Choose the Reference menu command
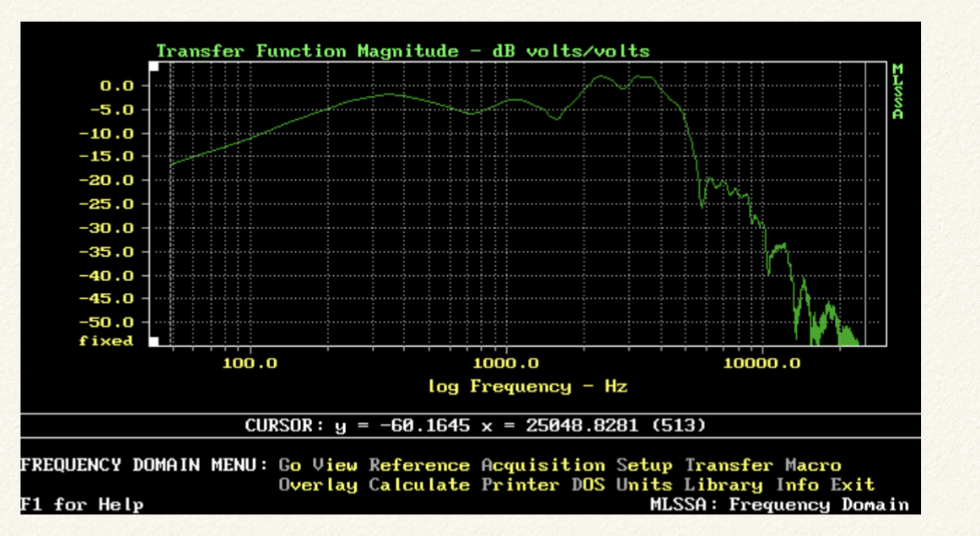Screen dimensions: 980x536 pos(419,465)
